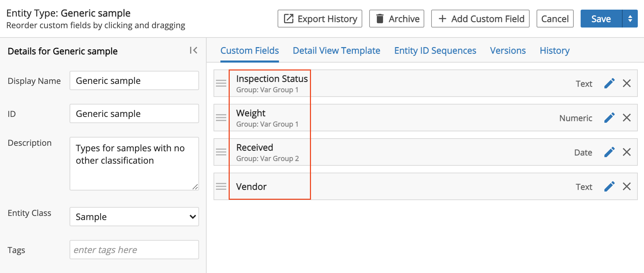Click the Numeric type label

coord(576,118)
